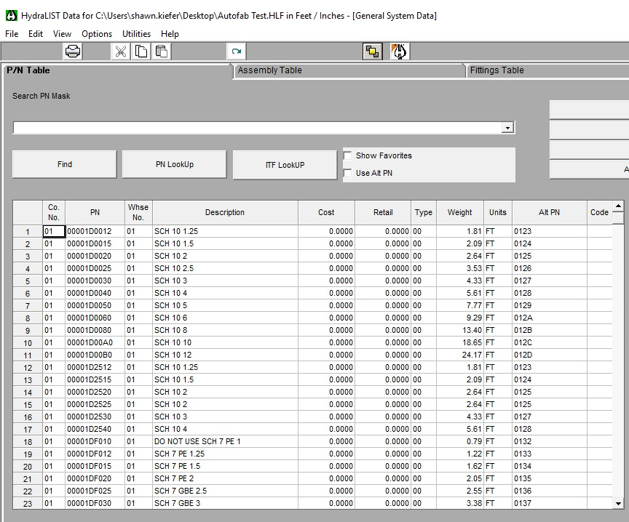The height and width of the screenshot is (522, 629).
Task: Click the PN column header
Action: (x=95, y=213)
